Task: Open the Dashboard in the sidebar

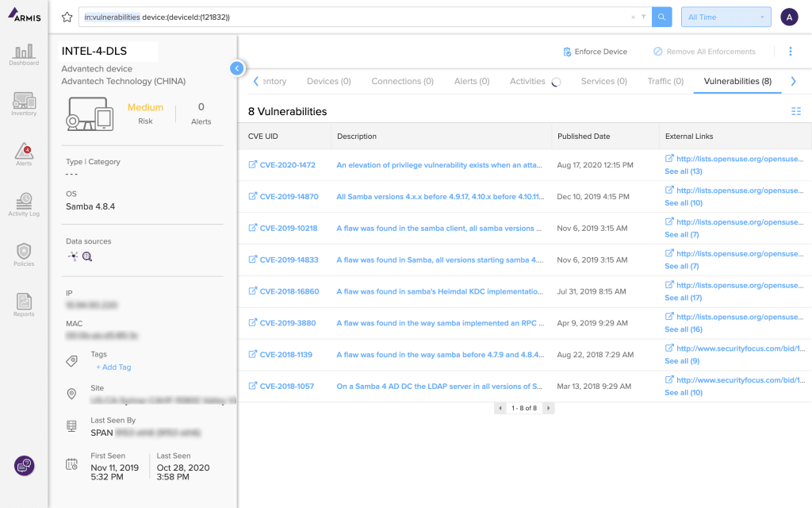Action: (24, 55)
